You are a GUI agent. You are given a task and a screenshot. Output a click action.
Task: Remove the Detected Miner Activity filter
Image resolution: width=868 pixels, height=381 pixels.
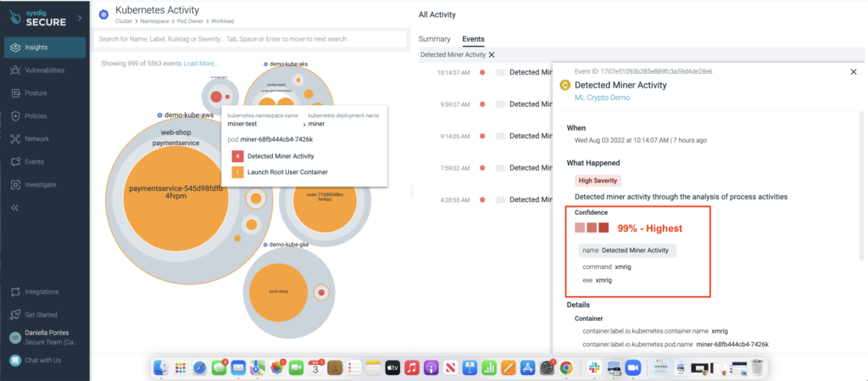tap(492, 55)
